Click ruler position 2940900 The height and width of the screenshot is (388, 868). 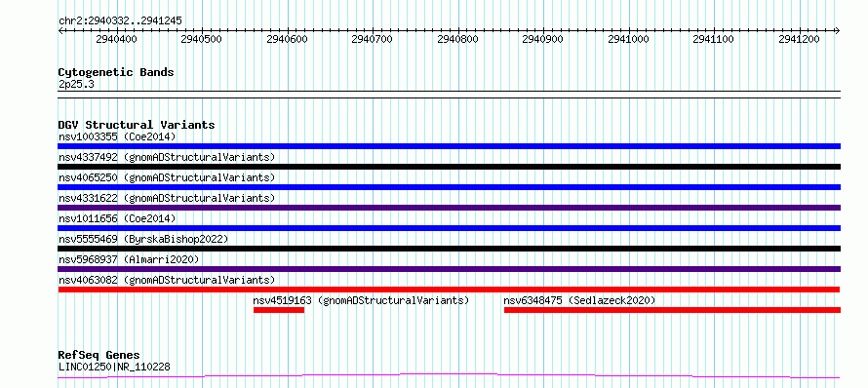543,39
